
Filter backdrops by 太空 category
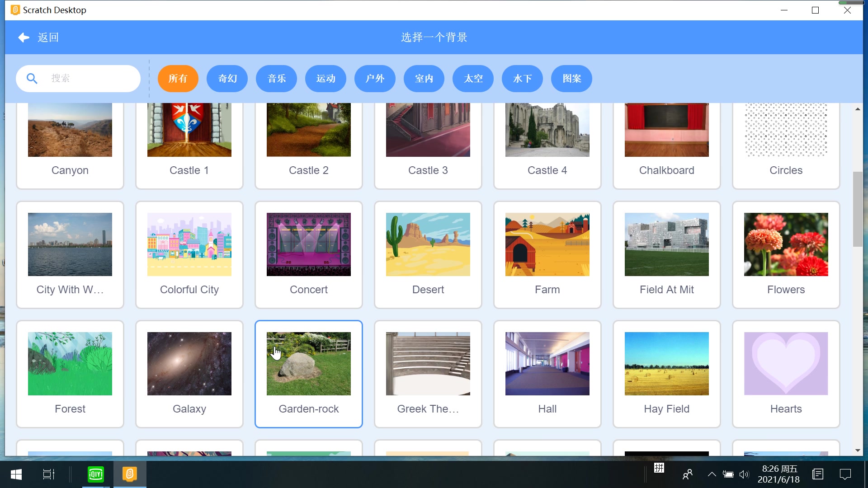(473, 79)
